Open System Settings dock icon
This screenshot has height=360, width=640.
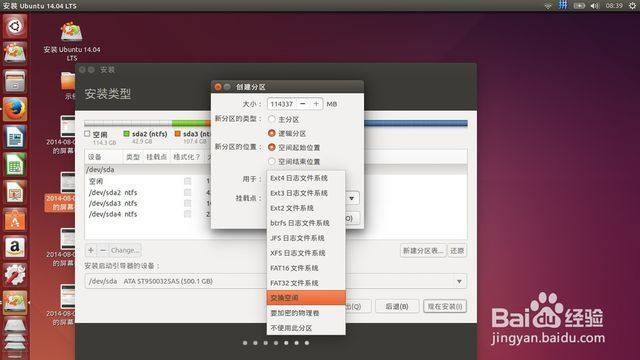[15, 276]
